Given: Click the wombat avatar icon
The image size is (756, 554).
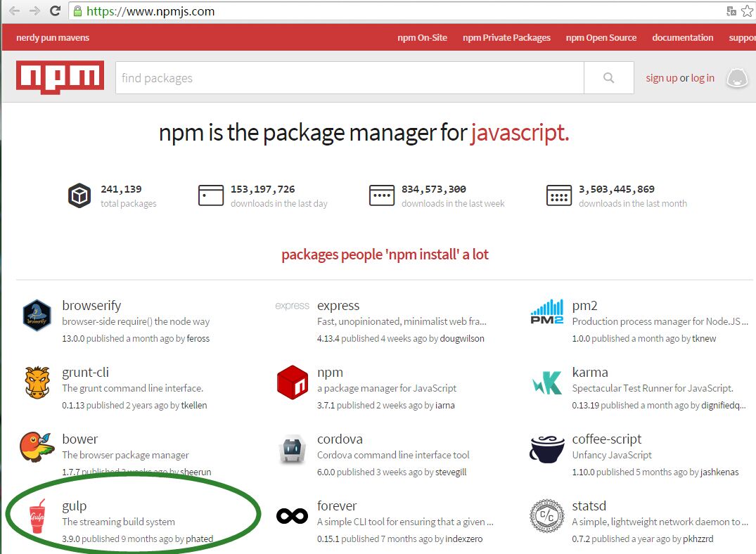Looking at the screenshot, I should pos(737,77).
